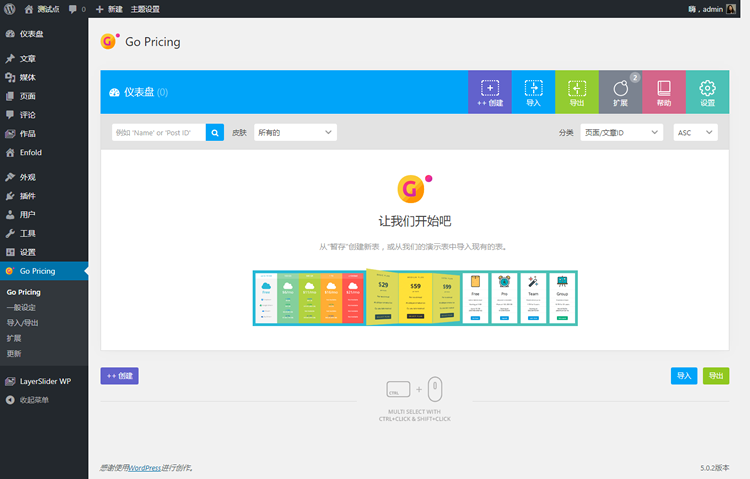Expand the ASC order dropdown
The image size is (750, 479).
(x=695, y=133)
